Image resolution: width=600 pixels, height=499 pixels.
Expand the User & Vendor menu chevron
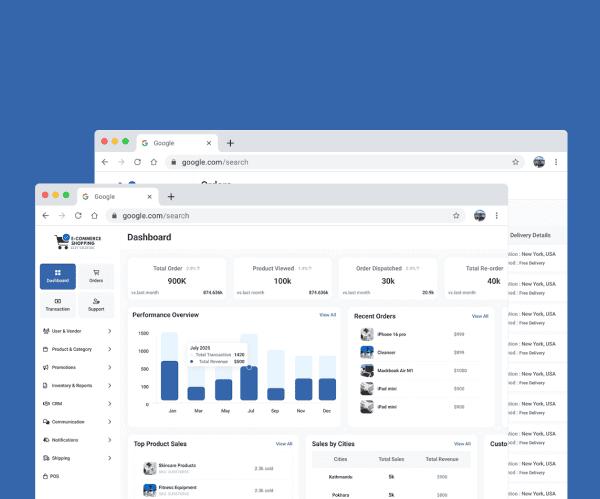coord(110,331)
